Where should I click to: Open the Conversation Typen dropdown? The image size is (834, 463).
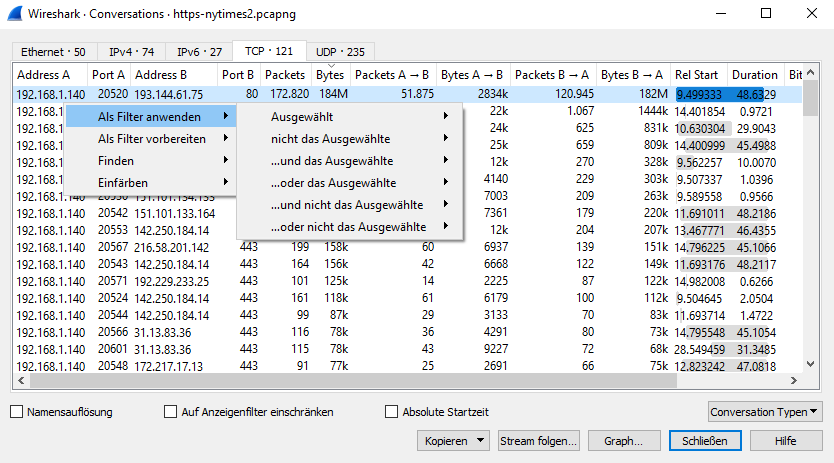coord(765,412)
